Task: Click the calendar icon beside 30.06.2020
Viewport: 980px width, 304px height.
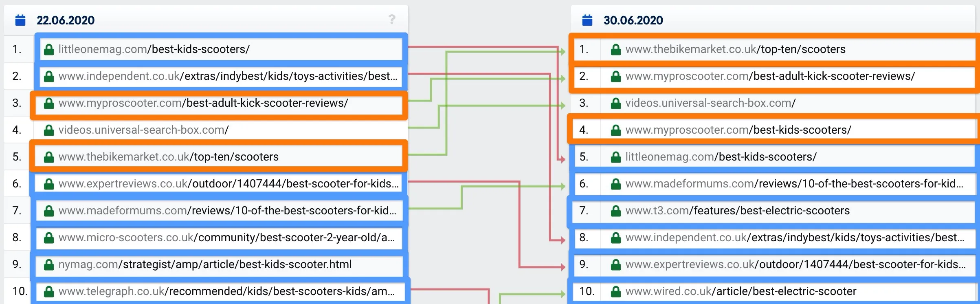Action: [587, 20]
